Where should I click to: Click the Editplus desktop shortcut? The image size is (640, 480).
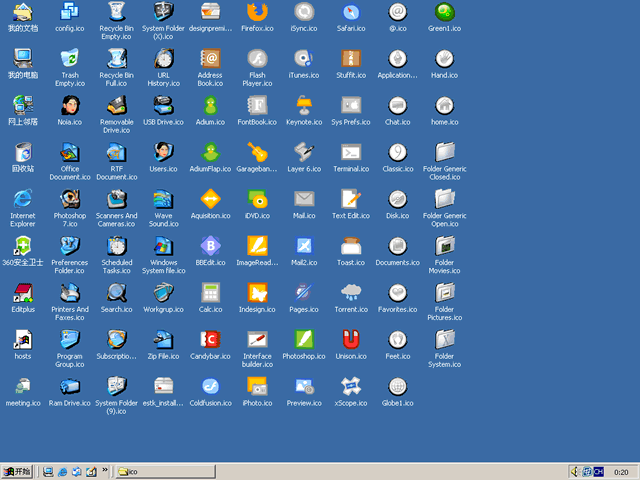[22, 293]
